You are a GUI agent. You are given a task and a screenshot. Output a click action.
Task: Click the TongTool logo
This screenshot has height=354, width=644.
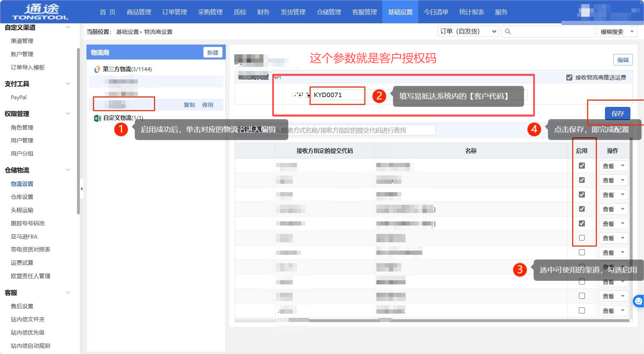click(40, 12)
